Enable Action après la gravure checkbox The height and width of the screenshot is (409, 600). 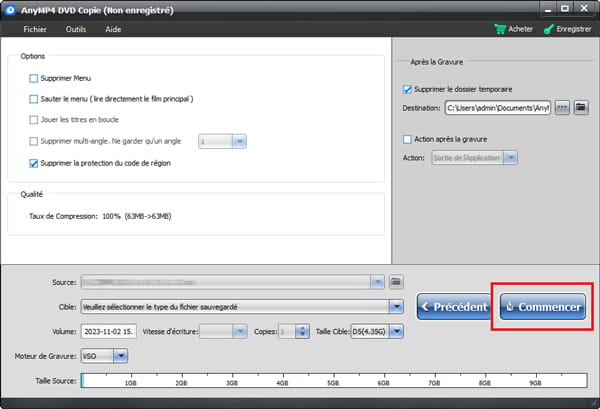pyautogui.click(x=407, y=139)
